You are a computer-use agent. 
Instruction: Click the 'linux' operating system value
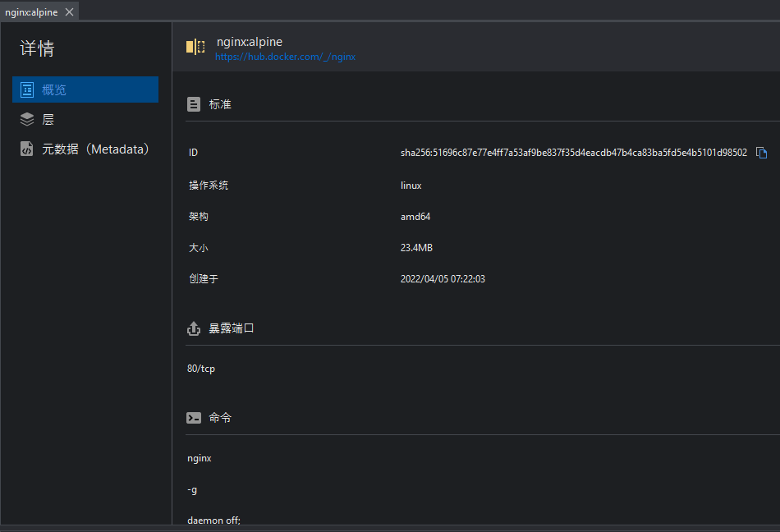pos(411,186)
